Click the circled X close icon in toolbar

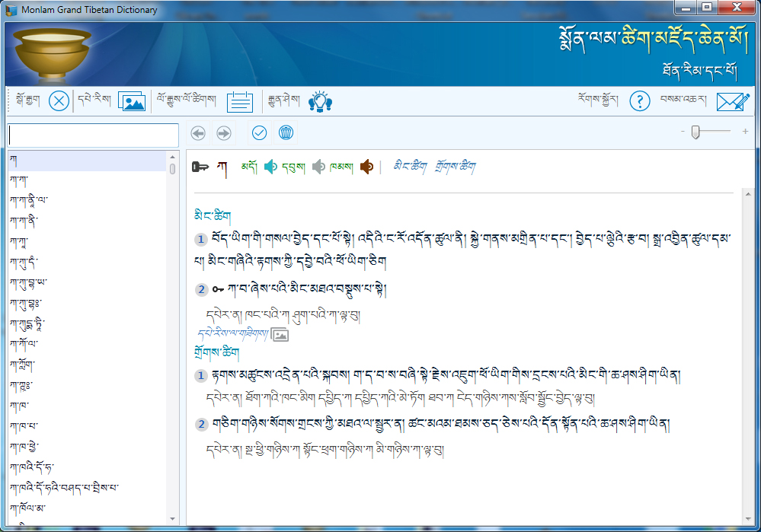(59, 101)
